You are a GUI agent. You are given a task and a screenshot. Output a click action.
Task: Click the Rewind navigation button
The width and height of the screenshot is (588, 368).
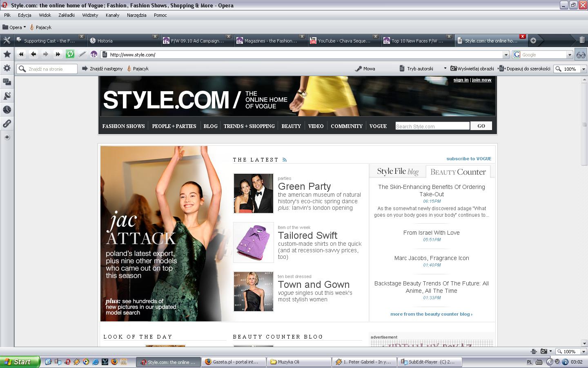point(21,54)
